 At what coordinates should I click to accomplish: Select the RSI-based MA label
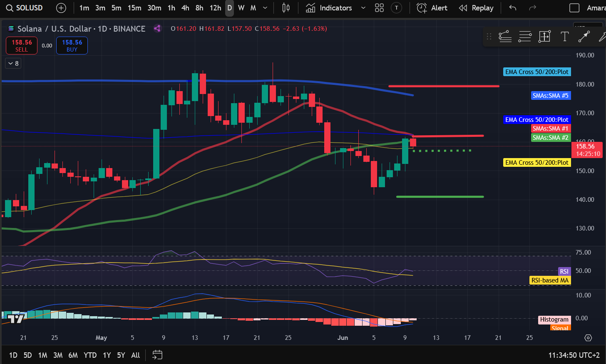point(550,280)
